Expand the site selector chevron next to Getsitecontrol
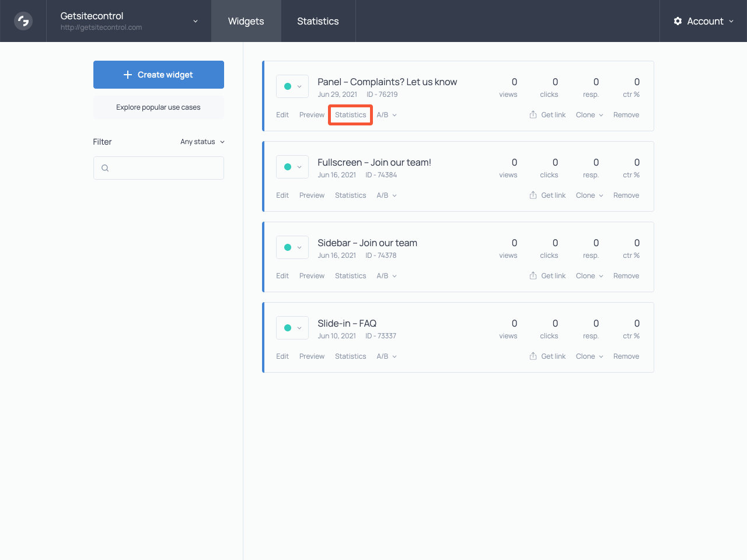The image size is (747, 560). [x=195, y=21]
